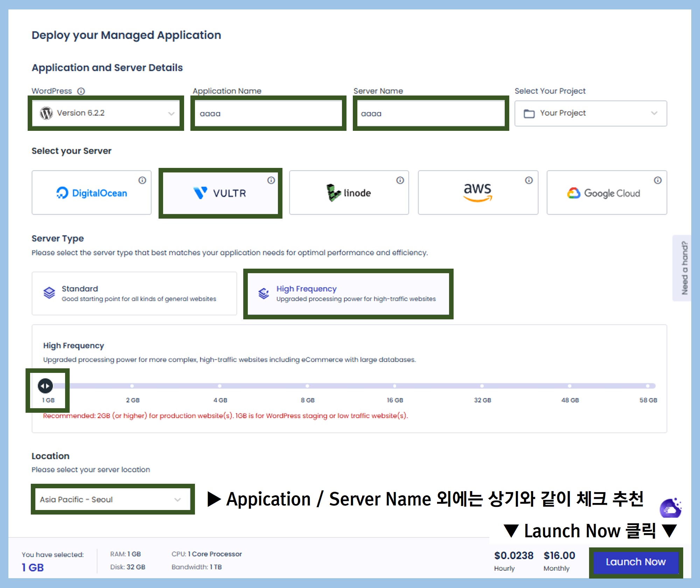
Task: Click the chevron of the WordPress version dropdown
Action: click(171, 113)
